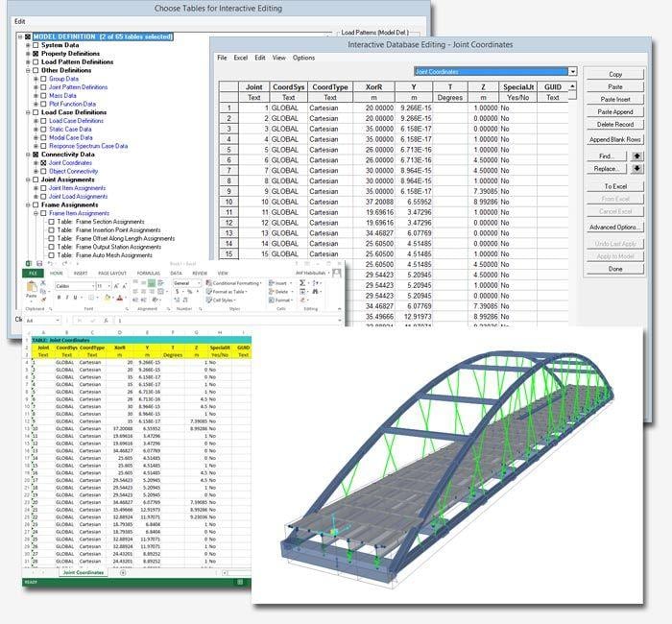672x624 pixels.
Task: Click Find up arrow button
Action: 636,156
